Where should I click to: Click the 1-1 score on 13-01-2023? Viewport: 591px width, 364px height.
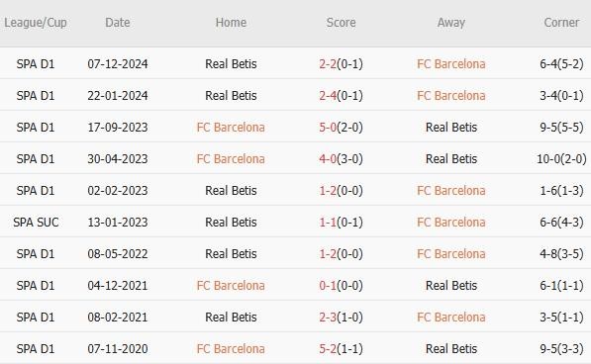click(328, 223)
